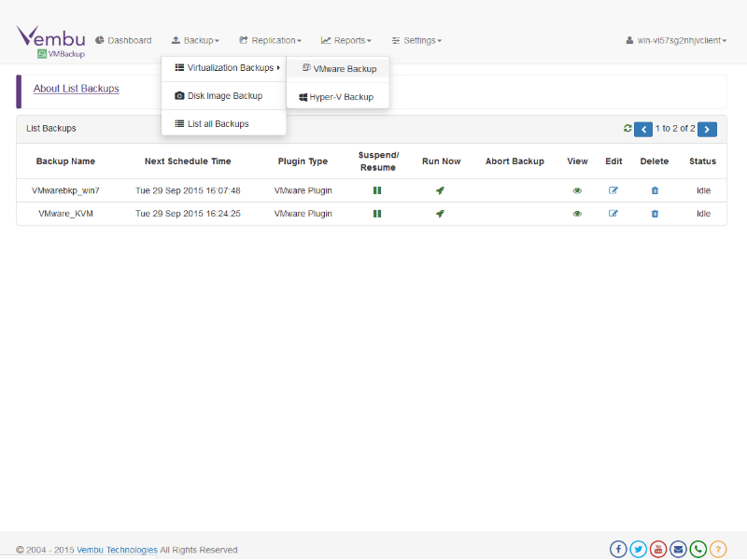View the VMwarebkp_win7 backup details
Screen dimensions: 747x560
click(577, 190)
